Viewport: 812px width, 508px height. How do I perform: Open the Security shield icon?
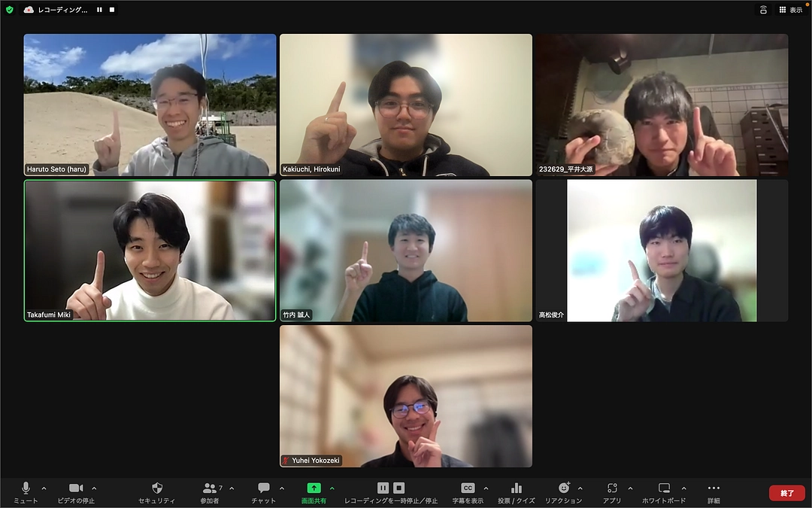pyautogui.click(x=156, y=488)
